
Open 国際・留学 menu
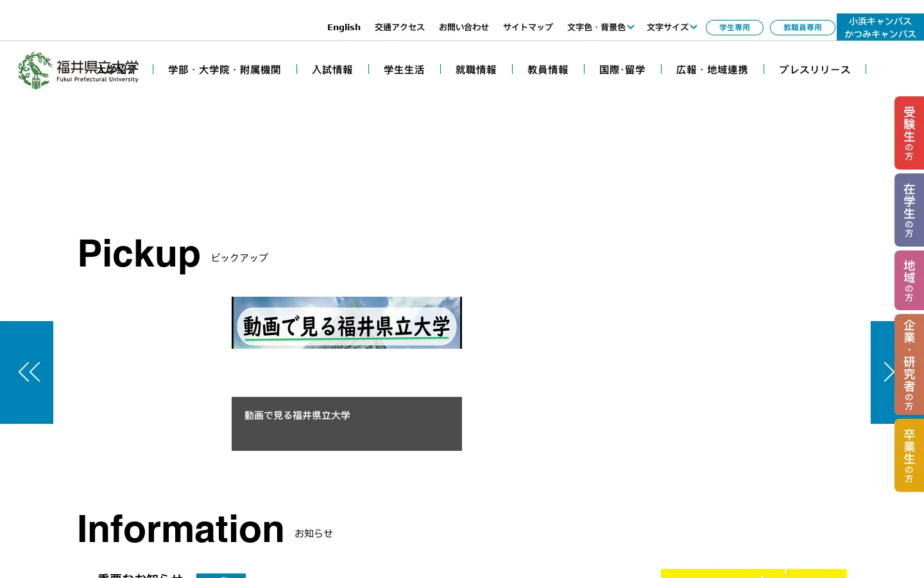622,69
